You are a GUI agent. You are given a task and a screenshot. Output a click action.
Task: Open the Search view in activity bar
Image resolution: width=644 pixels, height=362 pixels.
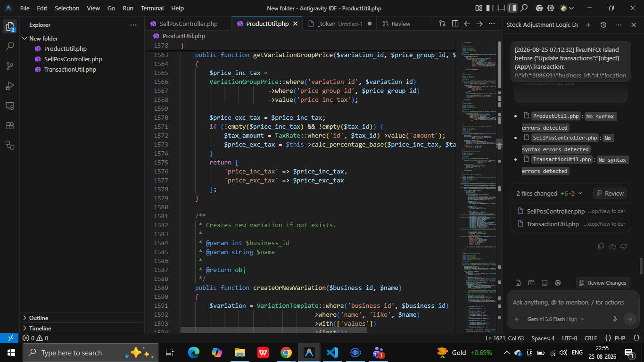[x=10, y=46]
